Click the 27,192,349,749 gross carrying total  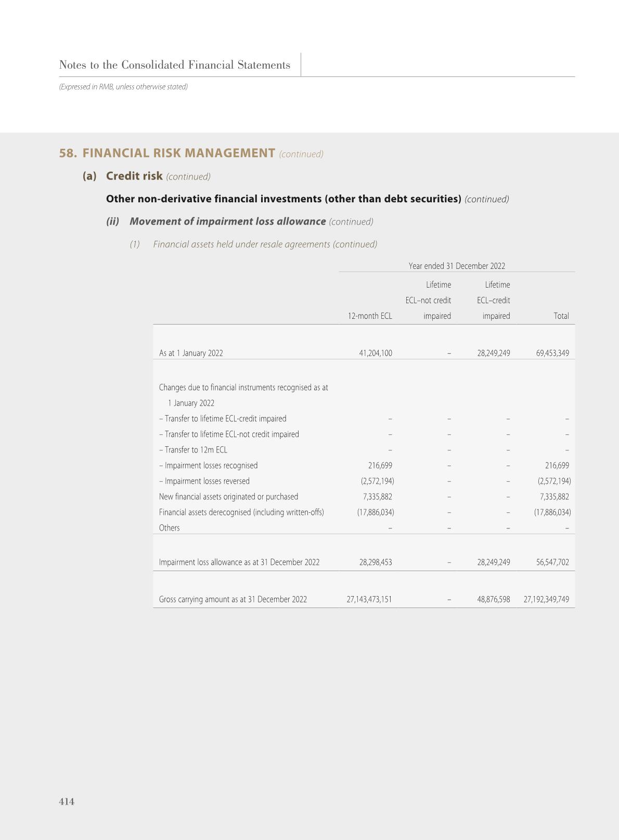546,599
